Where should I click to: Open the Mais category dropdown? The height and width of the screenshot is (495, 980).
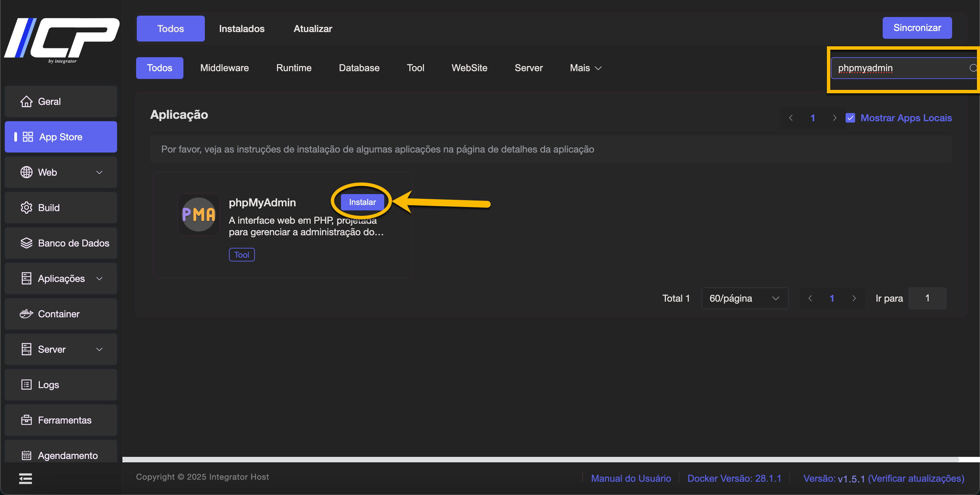pos(585,68)
